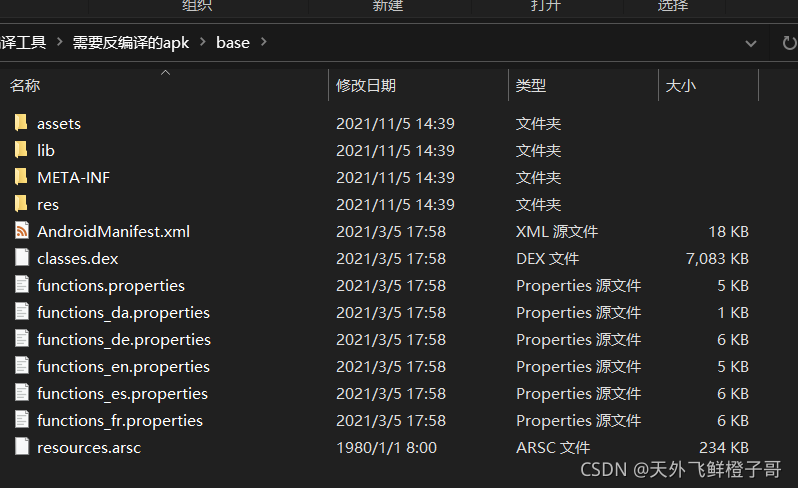Click the 18 KB size value
This screenshot has height=488, width=798.
[x=728, y=232]
